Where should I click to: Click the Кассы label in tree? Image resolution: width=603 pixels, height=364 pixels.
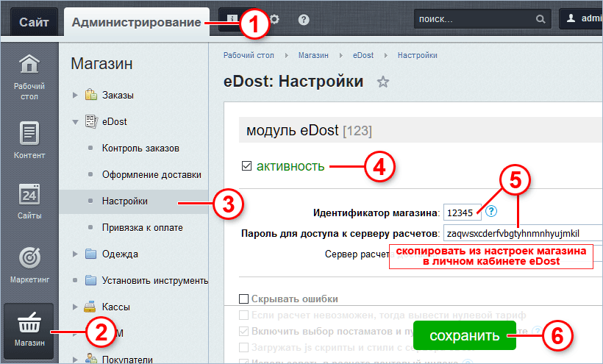coord(115,307)
